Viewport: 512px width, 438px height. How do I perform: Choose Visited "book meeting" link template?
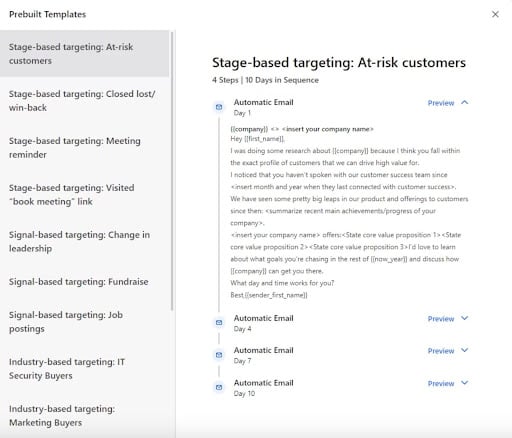(x=85, y=195)
